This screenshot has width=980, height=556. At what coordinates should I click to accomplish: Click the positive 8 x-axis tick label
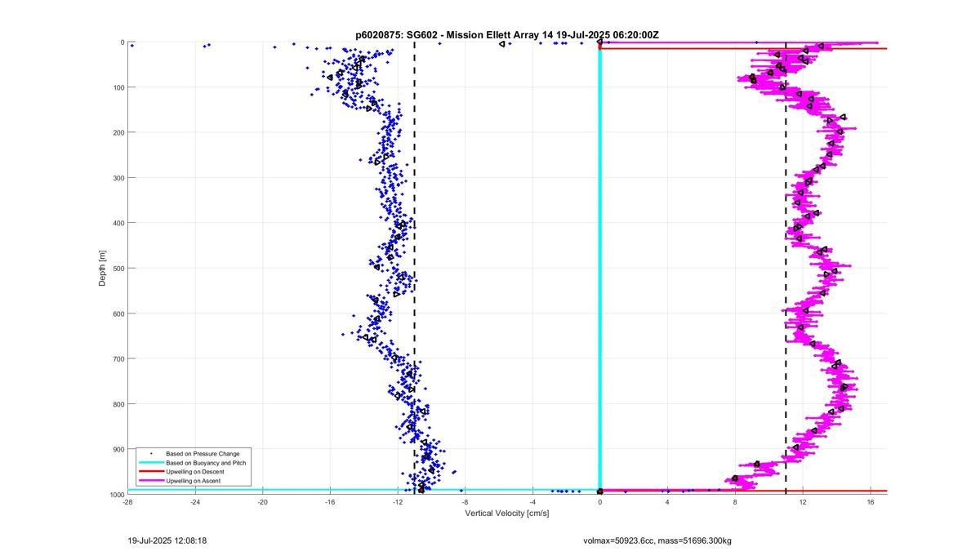735,502
